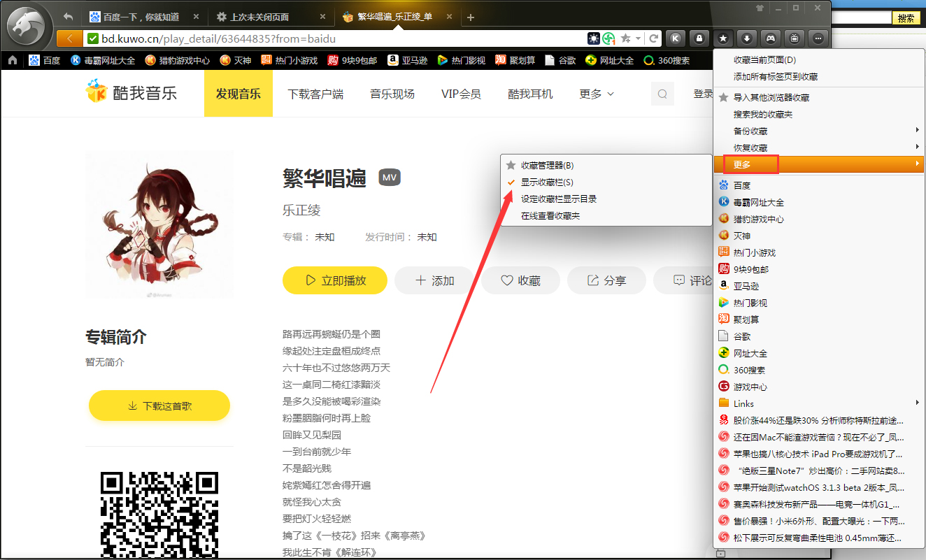Open the download manager arrow icon
The image size is (926, 560).
pyautogui.click(x=747, y=38)
